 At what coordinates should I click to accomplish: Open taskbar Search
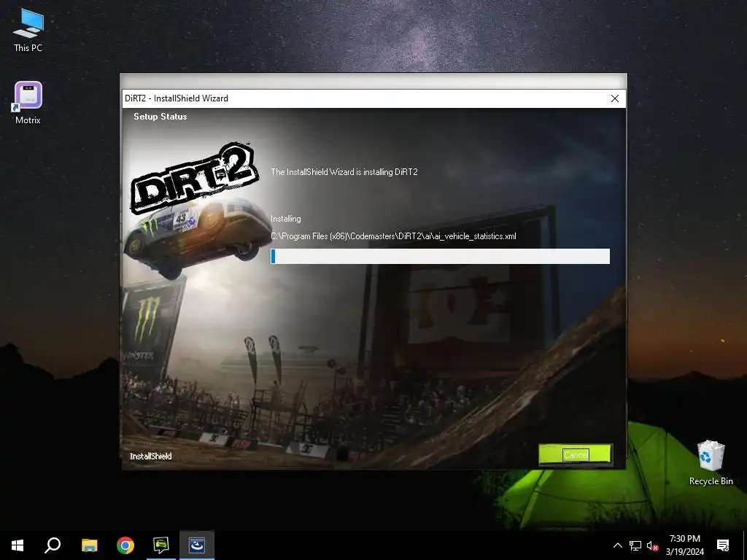click(x=53, y=545)
